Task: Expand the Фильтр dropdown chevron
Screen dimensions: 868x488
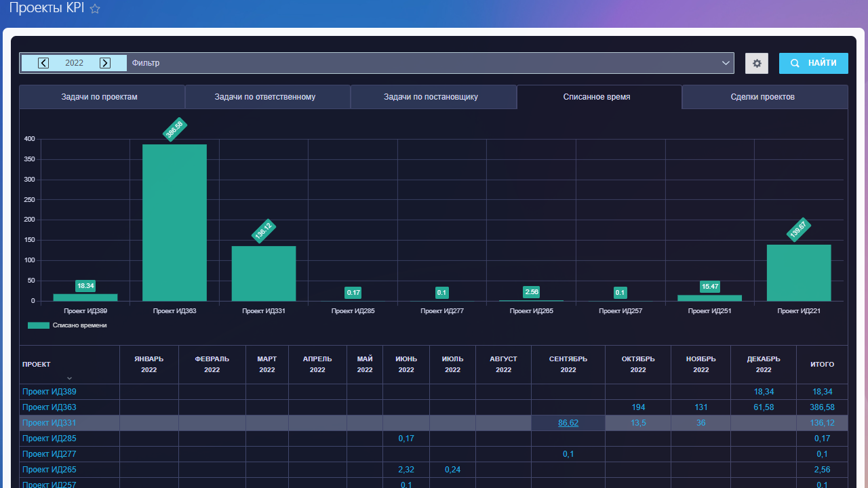Action: 726,63
